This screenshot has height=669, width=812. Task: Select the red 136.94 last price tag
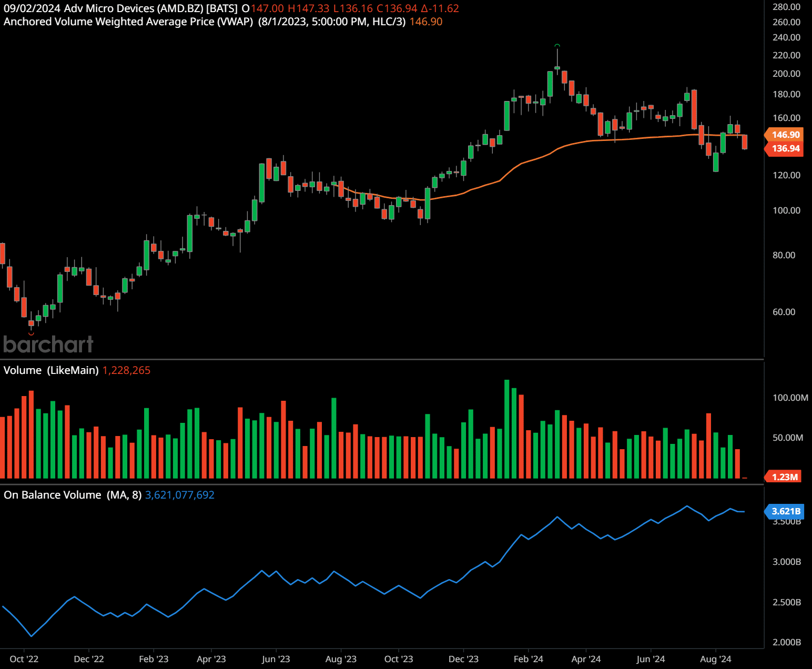coord(784,148)
